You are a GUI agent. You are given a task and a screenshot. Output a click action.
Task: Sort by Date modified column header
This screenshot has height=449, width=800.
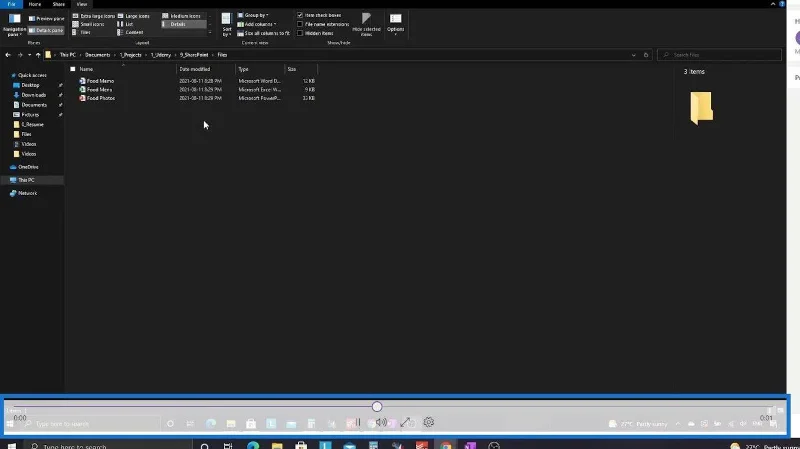tap(206, 69)
